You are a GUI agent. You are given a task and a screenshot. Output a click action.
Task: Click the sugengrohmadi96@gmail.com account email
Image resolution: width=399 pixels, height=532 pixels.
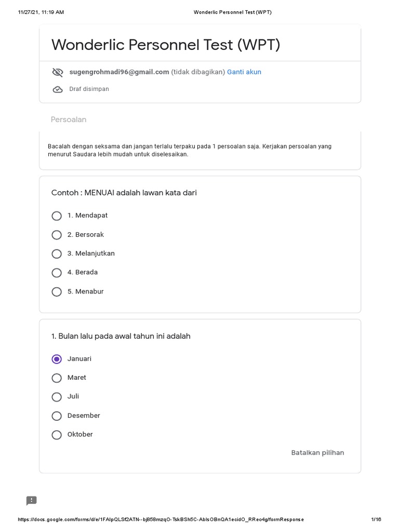pyautogui.click(x=119, y=72)
